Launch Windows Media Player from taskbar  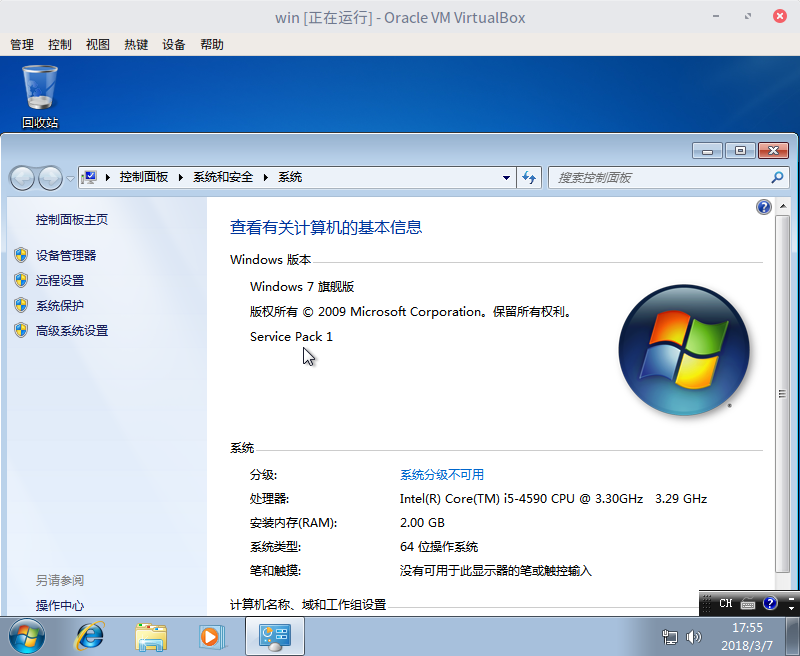(x=211, y=637)
